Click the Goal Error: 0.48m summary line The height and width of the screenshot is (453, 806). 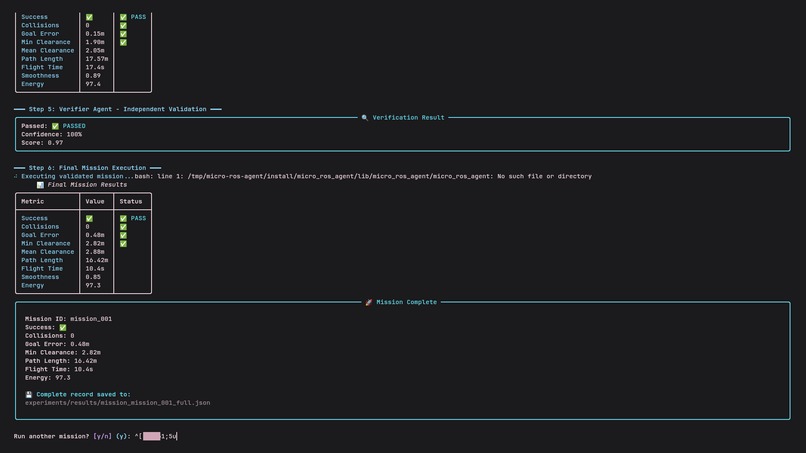coord(57,345)
